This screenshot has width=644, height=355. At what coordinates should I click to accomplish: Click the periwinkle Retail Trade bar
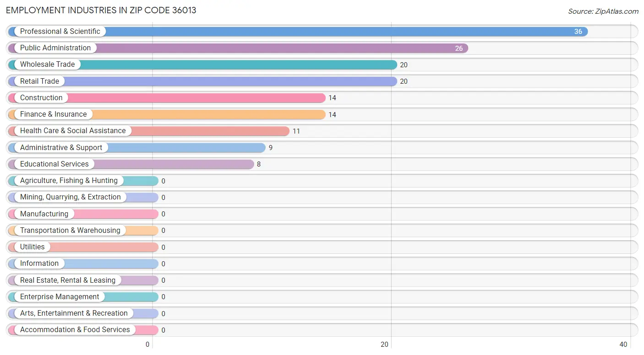tap(202, 81)
